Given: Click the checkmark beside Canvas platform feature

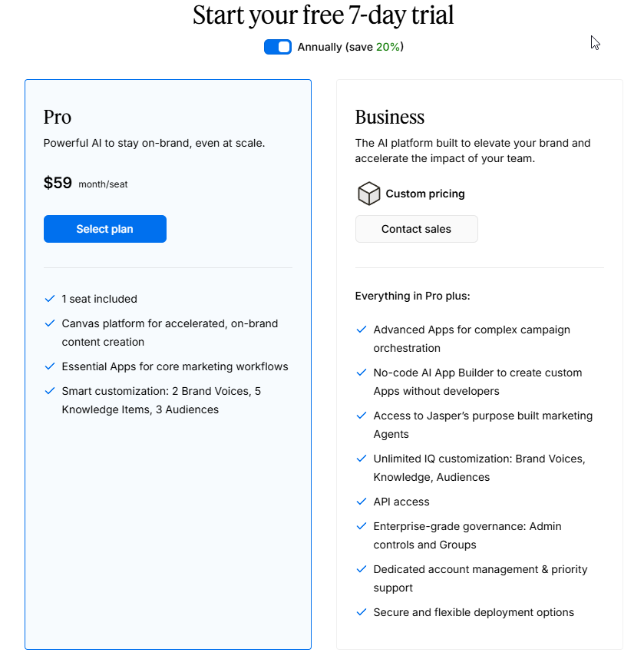Looking at the screenshot, I should click(50, 323).
